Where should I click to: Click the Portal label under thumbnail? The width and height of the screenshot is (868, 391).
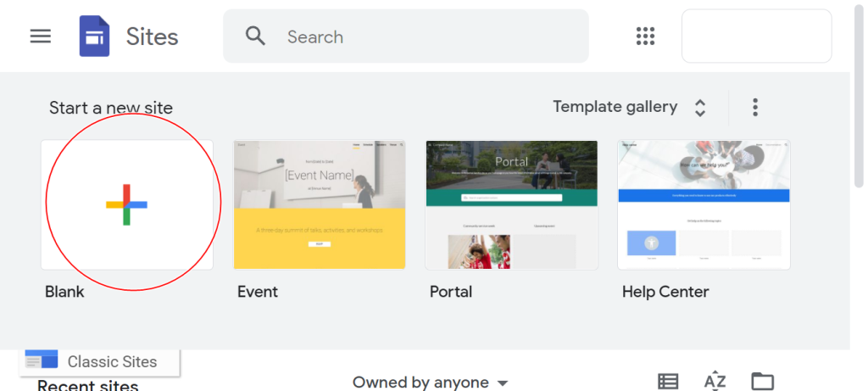pos(451,291)
